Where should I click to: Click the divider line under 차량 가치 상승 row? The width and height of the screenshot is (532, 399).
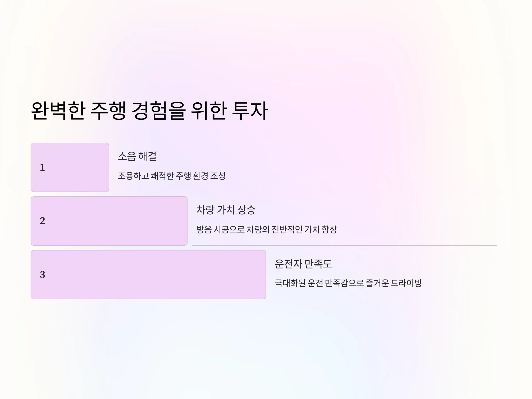pos(345,246)
